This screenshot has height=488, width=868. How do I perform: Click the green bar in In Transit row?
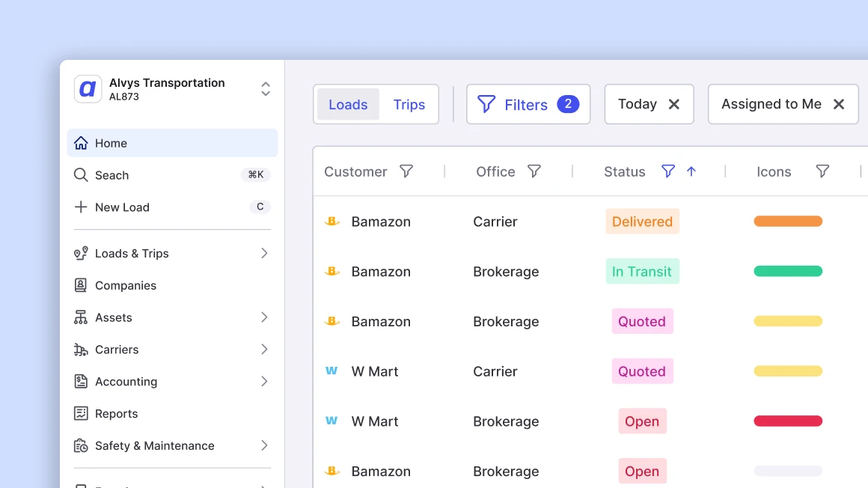788,272
